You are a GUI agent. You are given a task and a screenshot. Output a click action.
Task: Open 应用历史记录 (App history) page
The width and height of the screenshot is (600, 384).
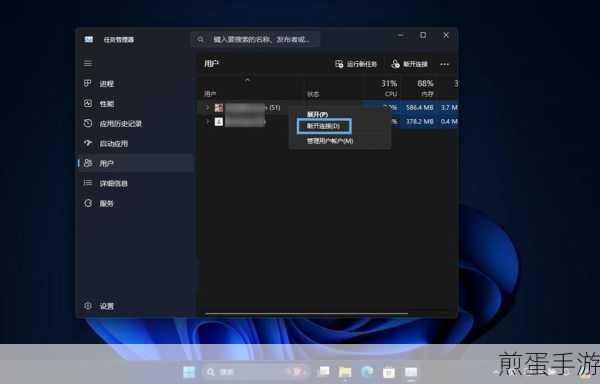[x=136, y=124]
